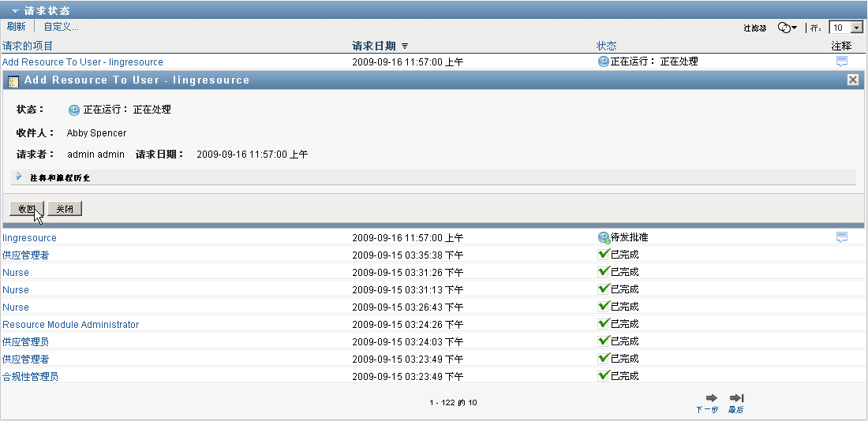Click comment icon for lingresource row

842,237
